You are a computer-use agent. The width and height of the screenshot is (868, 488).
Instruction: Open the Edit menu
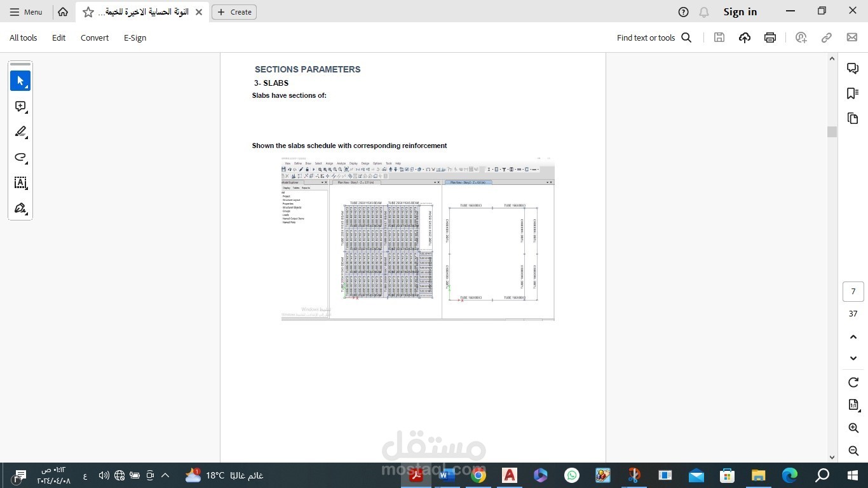[59, 37]
